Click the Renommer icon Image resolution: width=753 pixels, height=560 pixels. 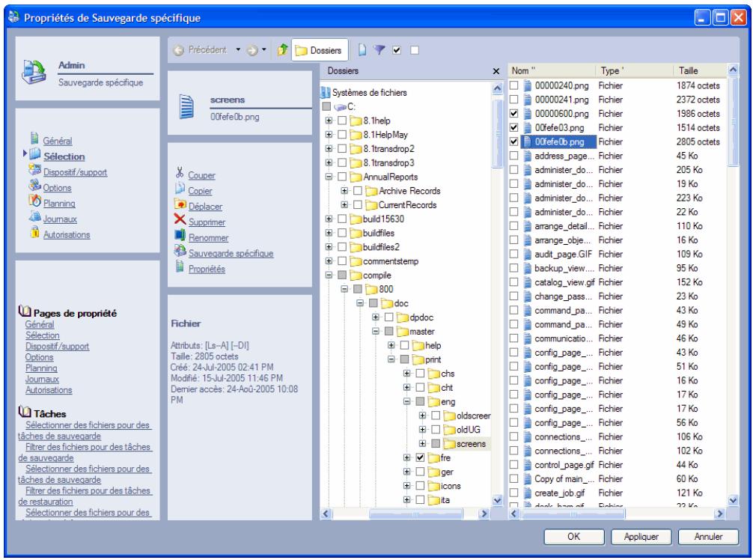tap(180, 235)
